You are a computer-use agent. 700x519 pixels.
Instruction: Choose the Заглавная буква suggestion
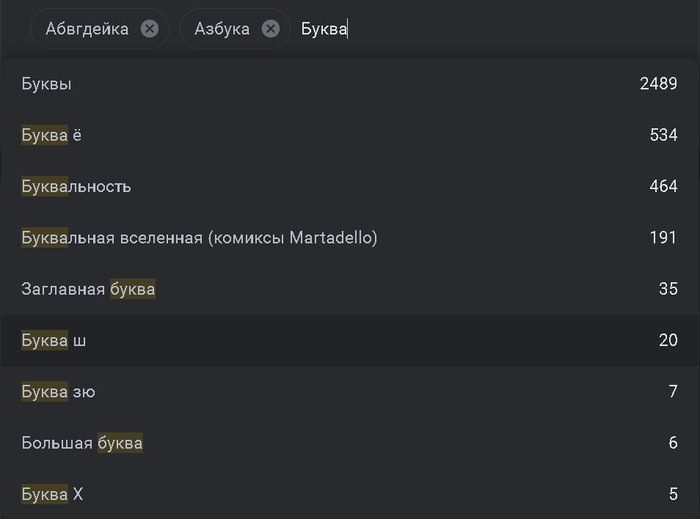coord(350,289)
